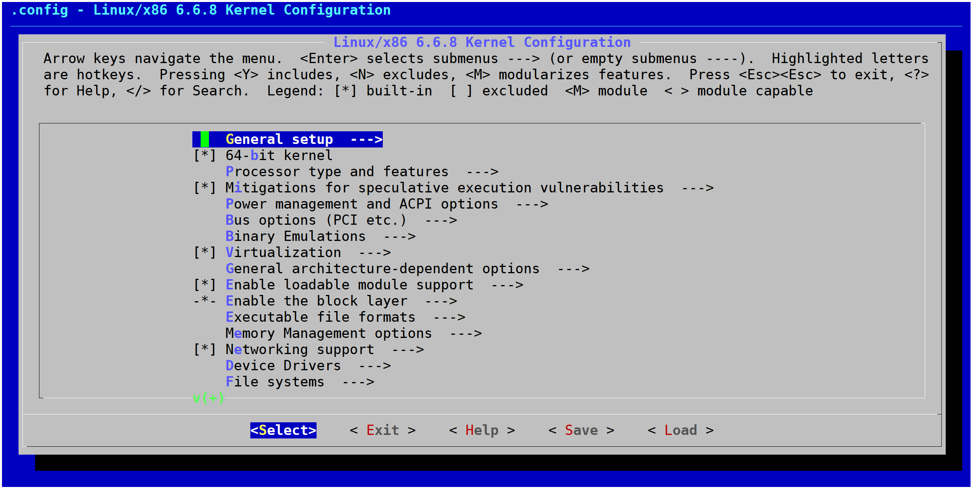Open General architecture-dependent options
Screen dimensions: 980x498
point(408,269)
